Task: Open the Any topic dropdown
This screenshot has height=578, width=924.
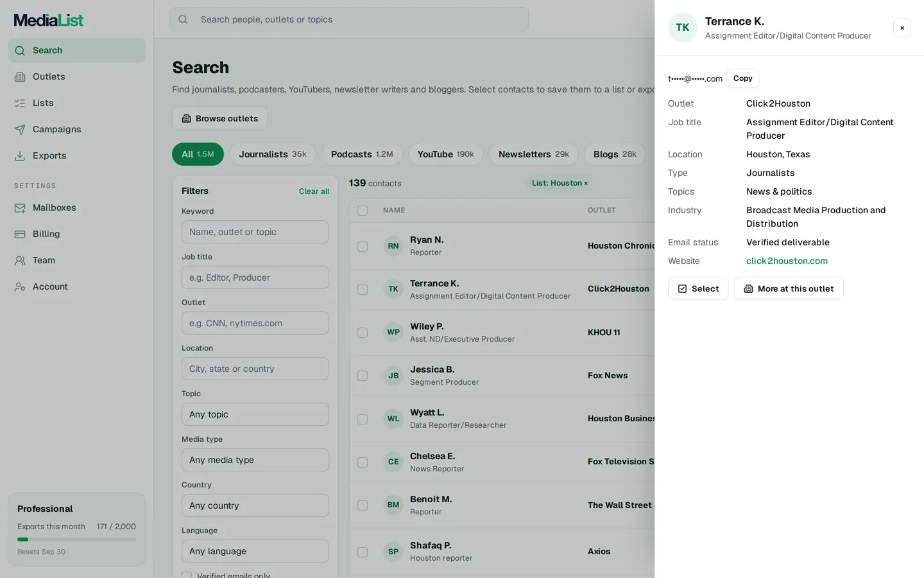Action: (x=255, y=414)
